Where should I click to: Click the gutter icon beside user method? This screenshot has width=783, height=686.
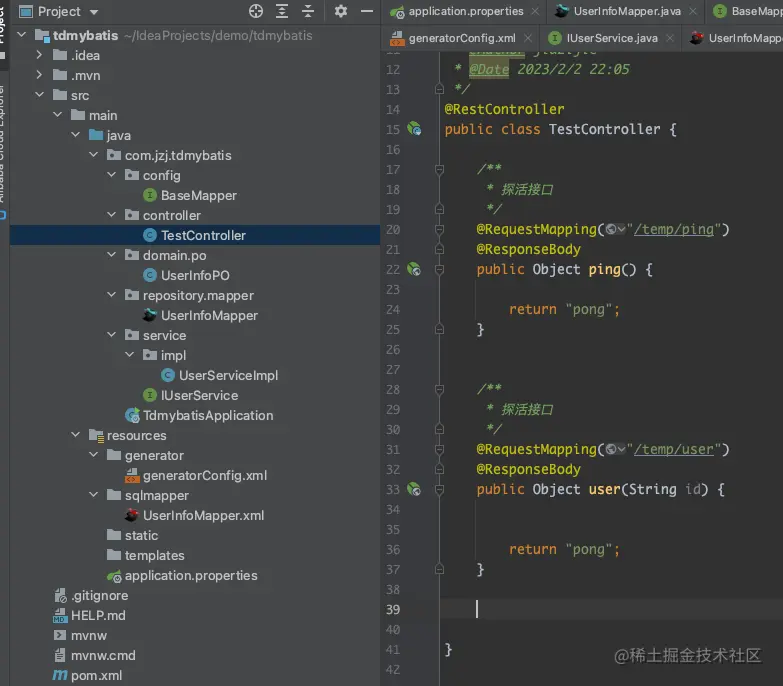pyautogui.click(x=414, y=489)
